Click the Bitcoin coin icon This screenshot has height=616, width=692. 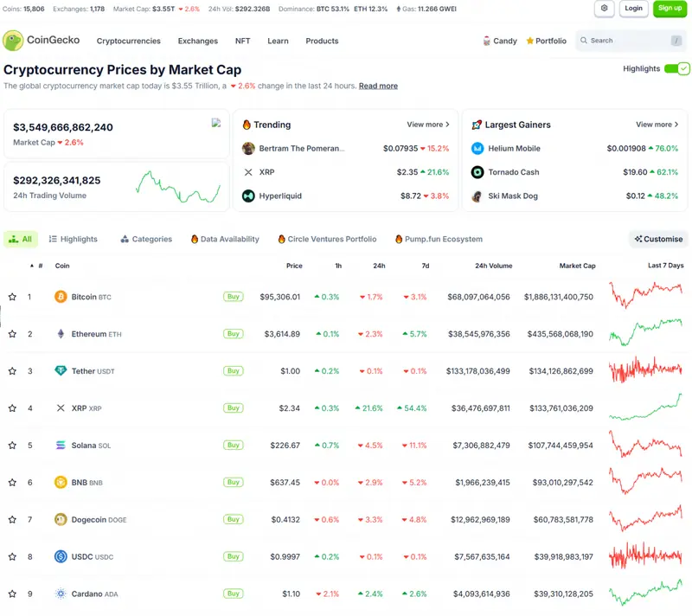[x=61, y=297]
